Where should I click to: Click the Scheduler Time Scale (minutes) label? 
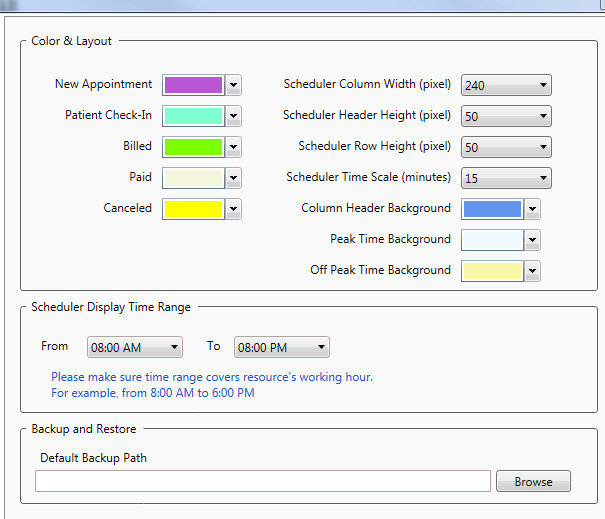368,177
